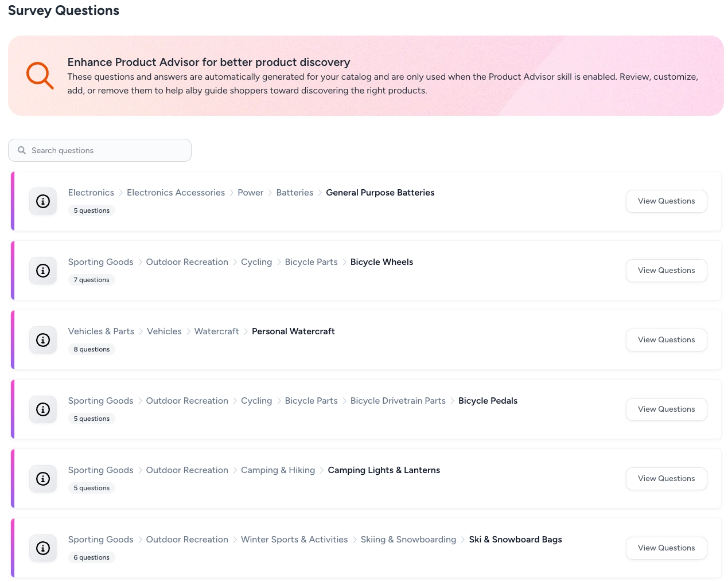Screen dimensions: 728x582
Task: Click info icon for Personal Watercraft row
Action: 43,340
